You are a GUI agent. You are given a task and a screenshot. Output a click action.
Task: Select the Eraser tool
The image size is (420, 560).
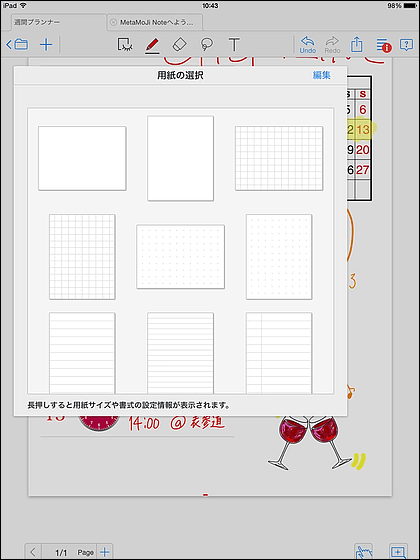point(179,45)
